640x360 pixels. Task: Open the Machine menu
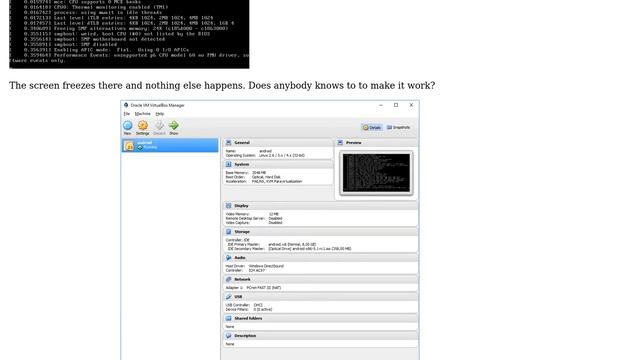coord(142,114)
